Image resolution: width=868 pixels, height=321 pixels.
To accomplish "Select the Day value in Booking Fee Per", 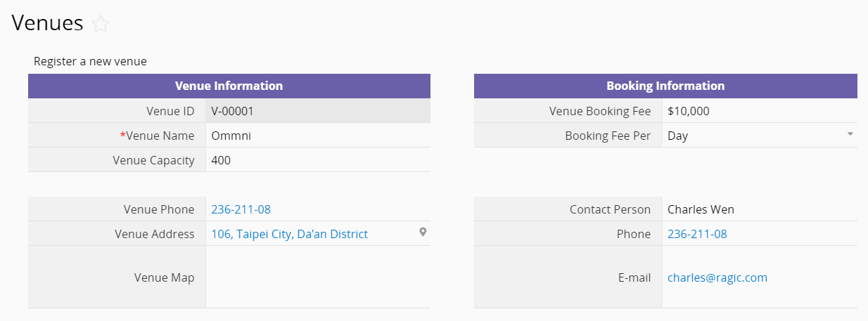I will click(677, 136).
